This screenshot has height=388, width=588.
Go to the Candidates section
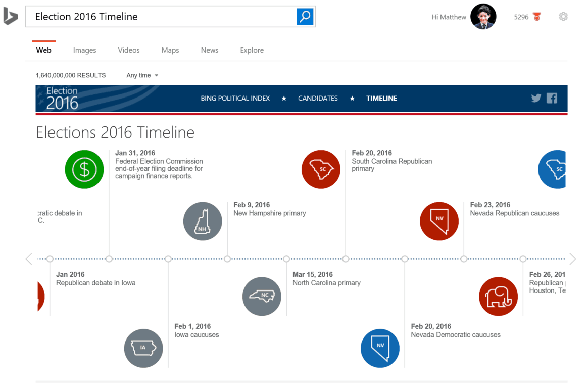pyautogui.click(x=318, y=99)
